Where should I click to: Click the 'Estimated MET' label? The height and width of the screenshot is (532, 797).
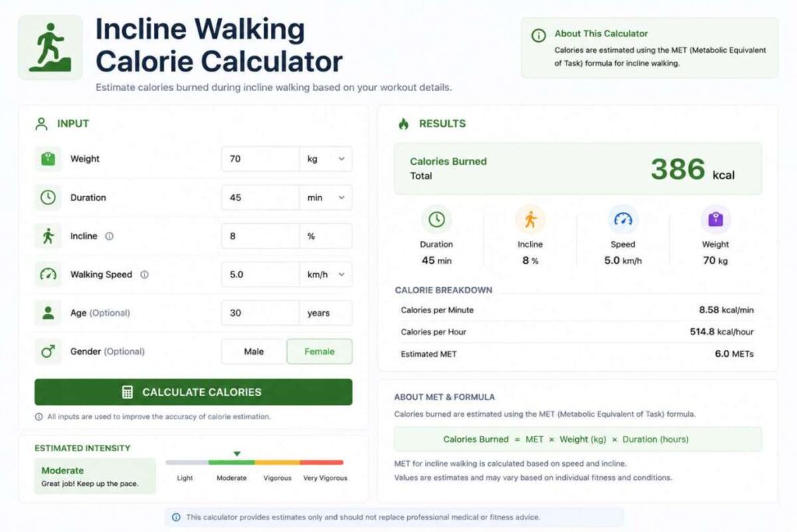[x=429, y=354]
